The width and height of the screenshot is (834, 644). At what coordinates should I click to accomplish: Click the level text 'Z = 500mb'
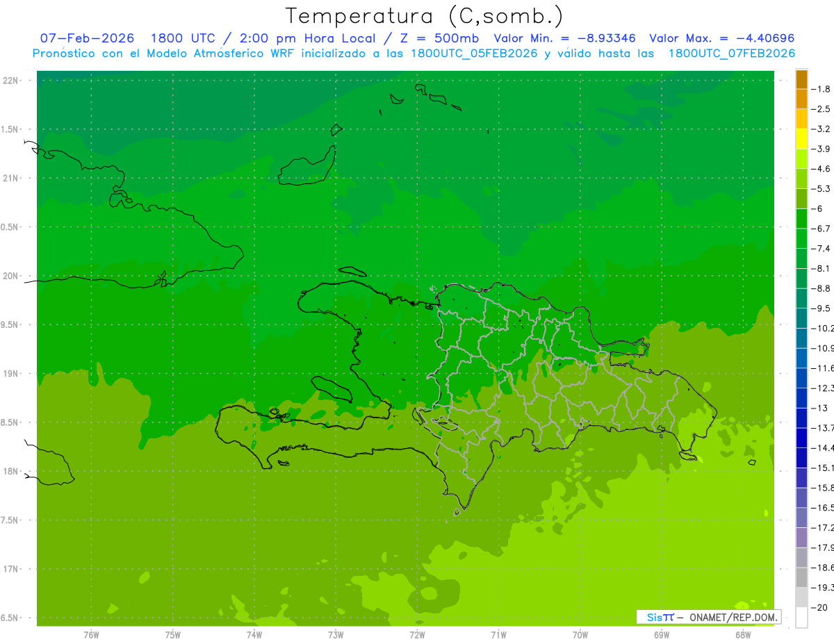(438, 38)
